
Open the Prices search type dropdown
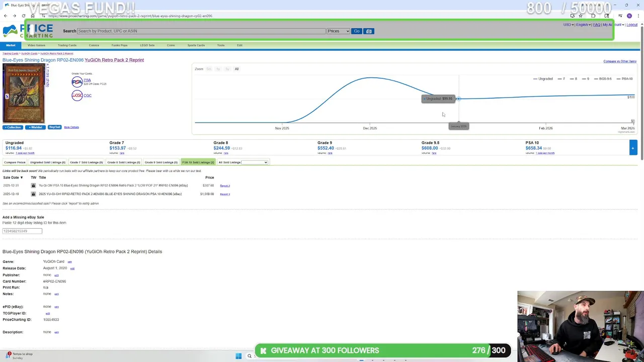point(338,31)
